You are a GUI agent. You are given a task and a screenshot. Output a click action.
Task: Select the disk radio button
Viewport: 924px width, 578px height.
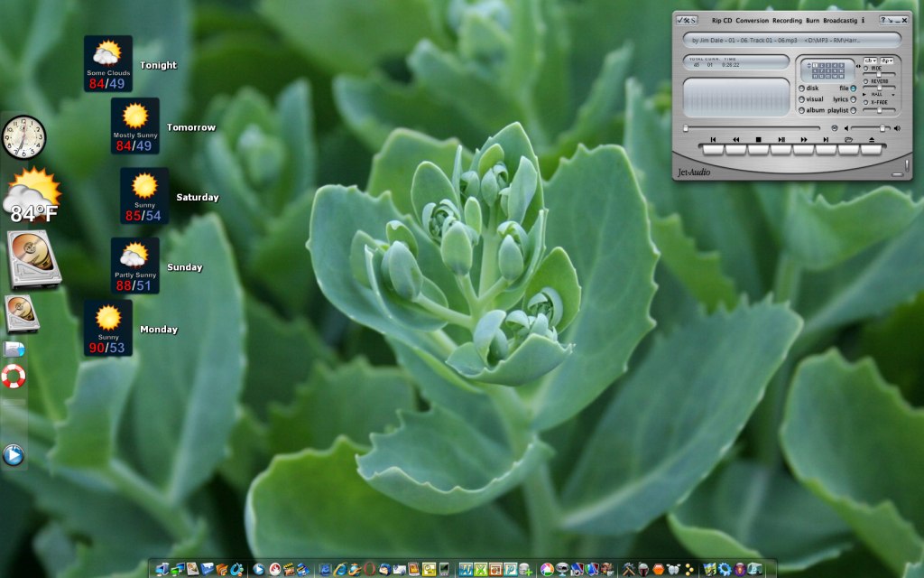[801, 89]
